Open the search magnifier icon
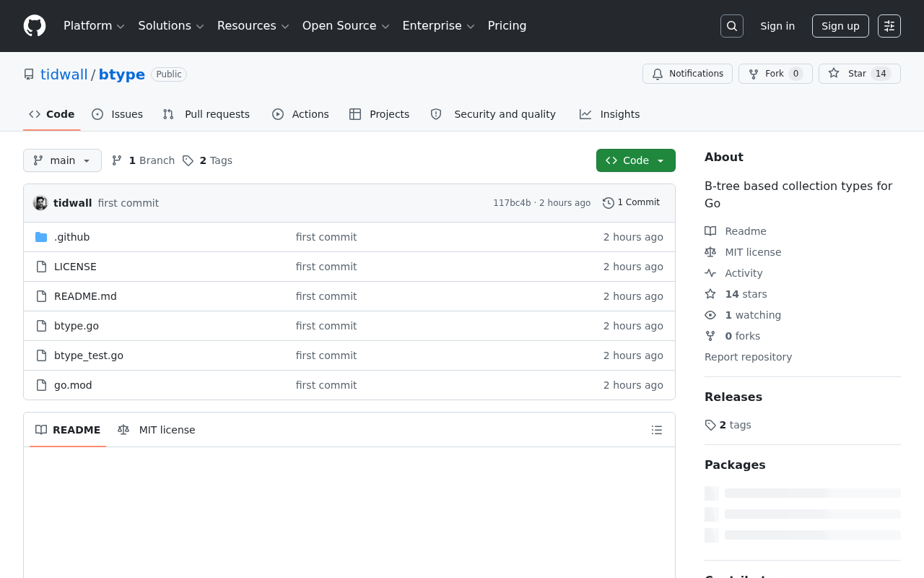This screenshot has height=578, width=924. pyautogui.click(x=732, y=26)
